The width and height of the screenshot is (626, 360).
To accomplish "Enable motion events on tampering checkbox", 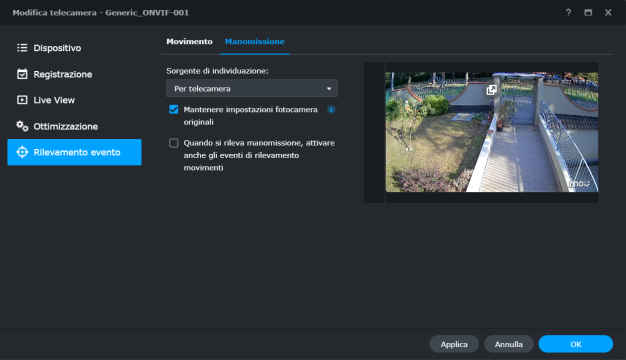I will 174,143.
